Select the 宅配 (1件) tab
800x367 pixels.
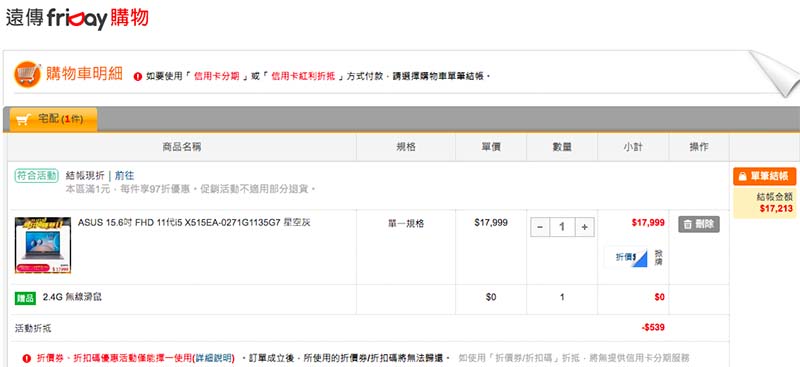pyautogui.click(x=53, y=119)
